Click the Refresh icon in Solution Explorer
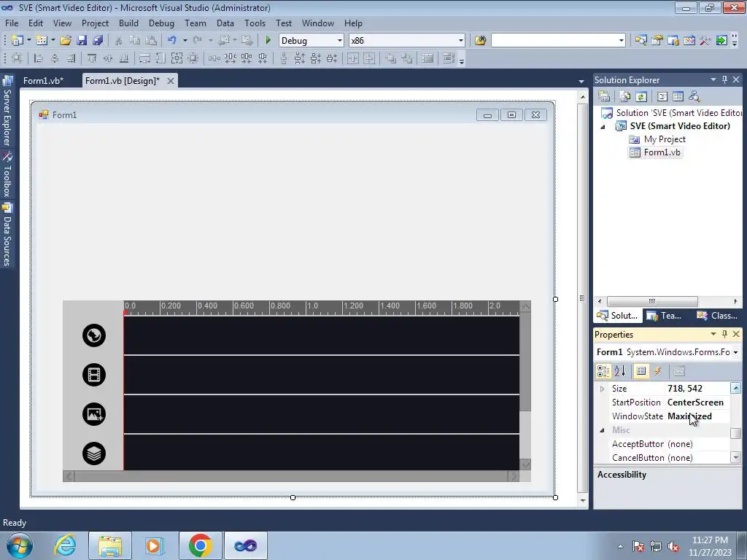This screenshot has width=747, height=560. (641, 97)
